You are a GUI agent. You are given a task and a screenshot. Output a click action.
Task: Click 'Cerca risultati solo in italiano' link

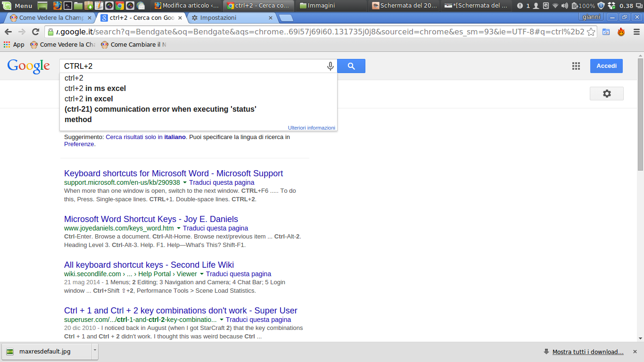[x=146, y=137]
